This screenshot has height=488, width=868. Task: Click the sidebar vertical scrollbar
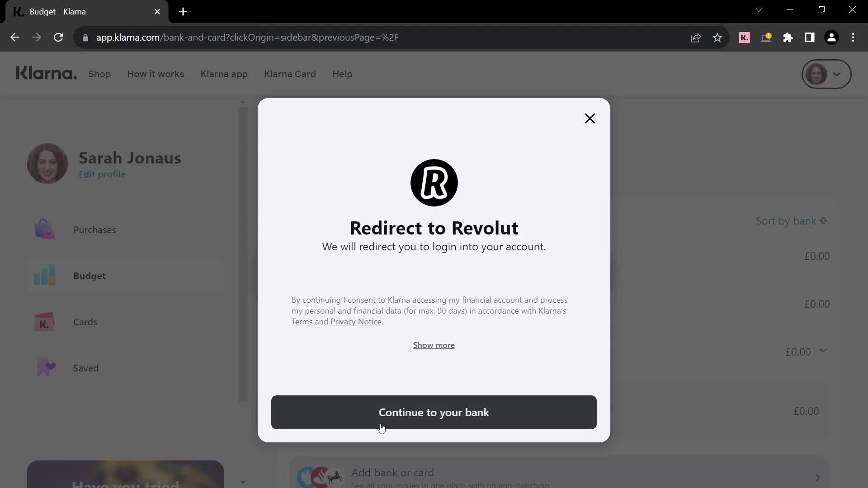pyautogui.click(x=243, y=254)
